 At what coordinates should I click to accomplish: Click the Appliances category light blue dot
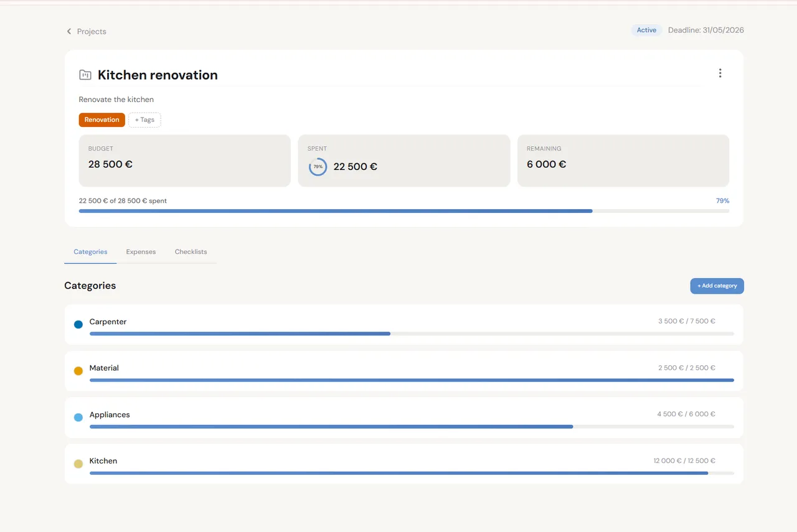click(x=78, y=418)
